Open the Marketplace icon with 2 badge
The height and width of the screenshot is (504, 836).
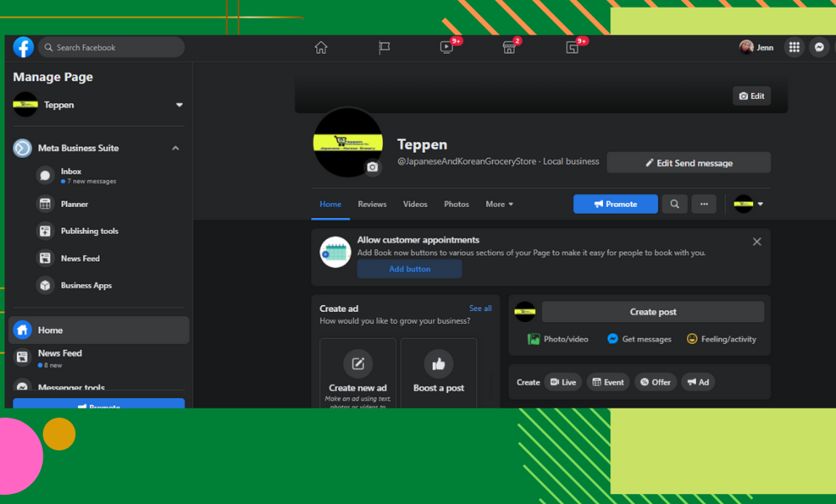[509, 48]
